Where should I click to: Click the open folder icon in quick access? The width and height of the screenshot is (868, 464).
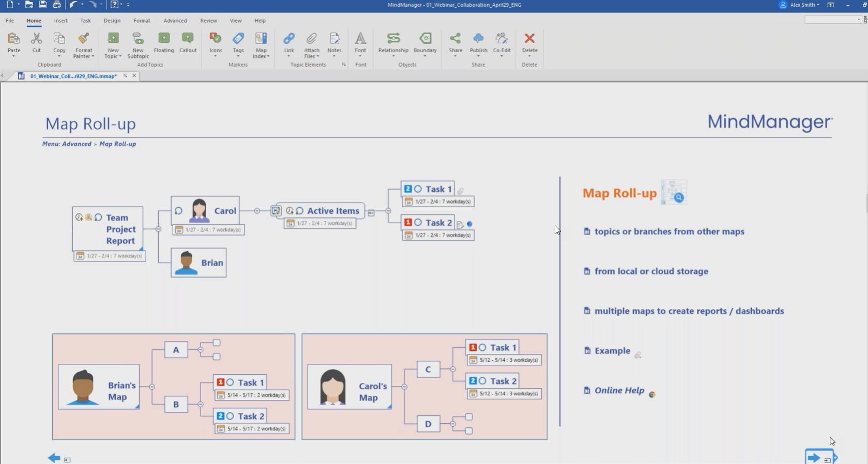click(29, 5)
